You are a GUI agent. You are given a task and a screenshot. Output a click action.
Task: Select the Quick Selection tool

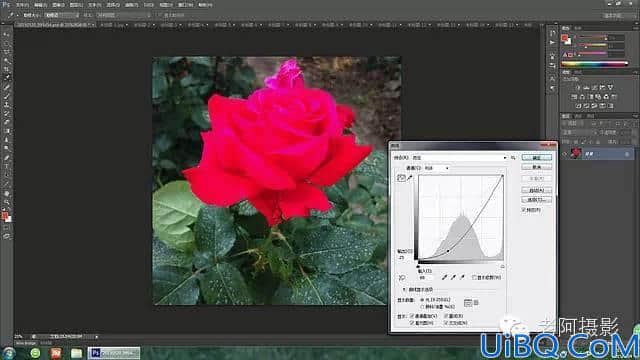coord(6,60)
